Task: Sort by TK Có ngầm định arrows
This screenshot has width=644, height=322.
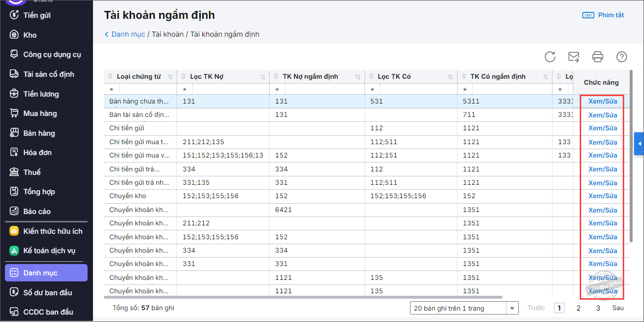Action: pyautogui.click(x=545, y=77)
